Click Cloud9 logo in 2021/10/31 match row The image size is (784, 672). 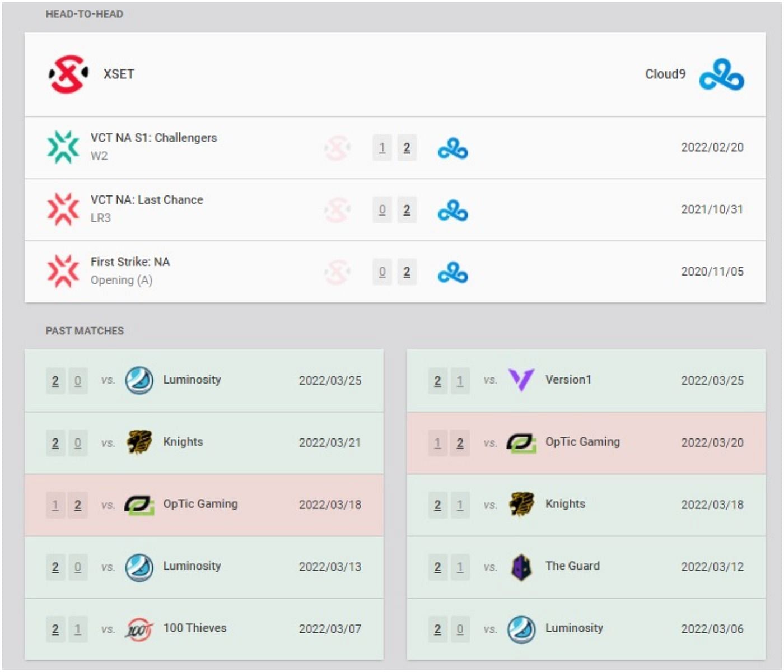click(x=452, y=211)
